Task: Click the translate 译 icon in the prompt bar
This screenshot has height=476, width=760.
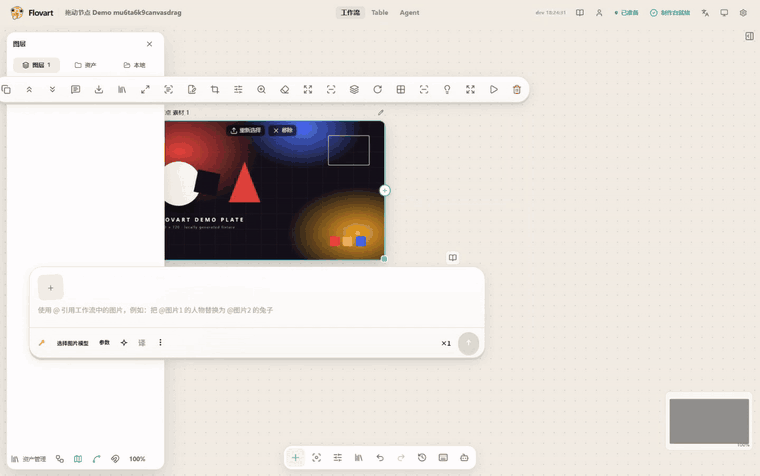Action: pos(142,343)
